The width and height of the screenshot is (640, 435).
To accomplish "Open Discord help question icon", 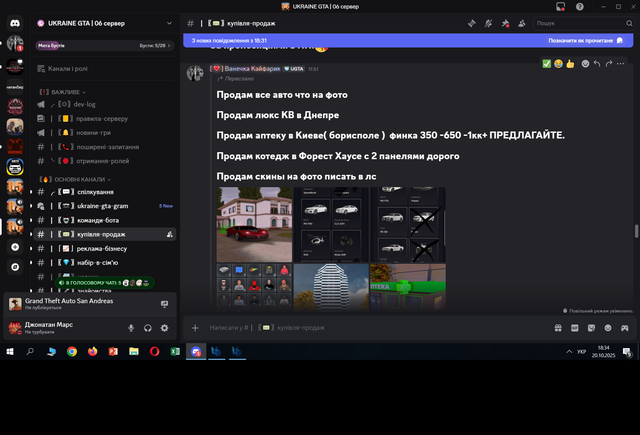I will 580,7.
